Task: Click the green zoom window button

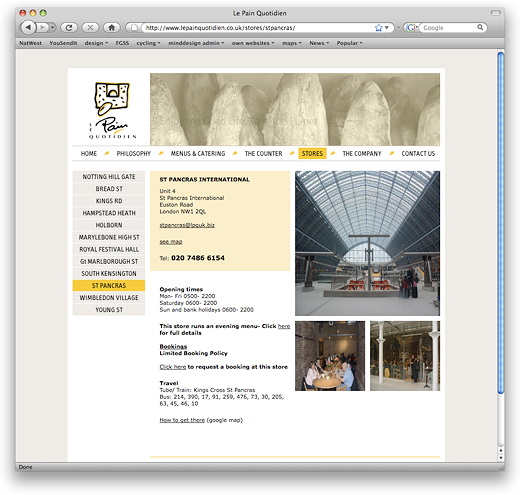Action: coord(43,13)
